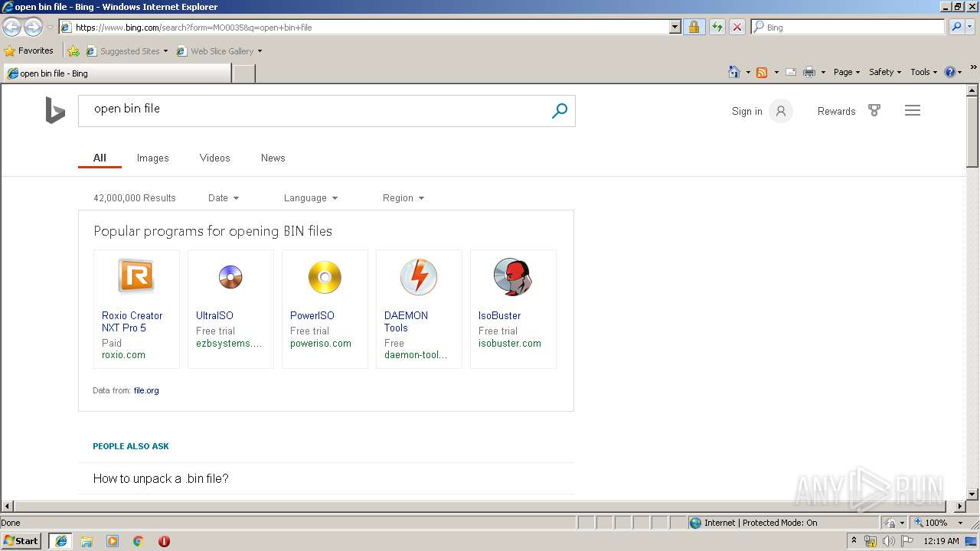The height and width of the screenshot is (551, 980).
Task: Click Bing search magnifier button
Action: pos(560,111)
